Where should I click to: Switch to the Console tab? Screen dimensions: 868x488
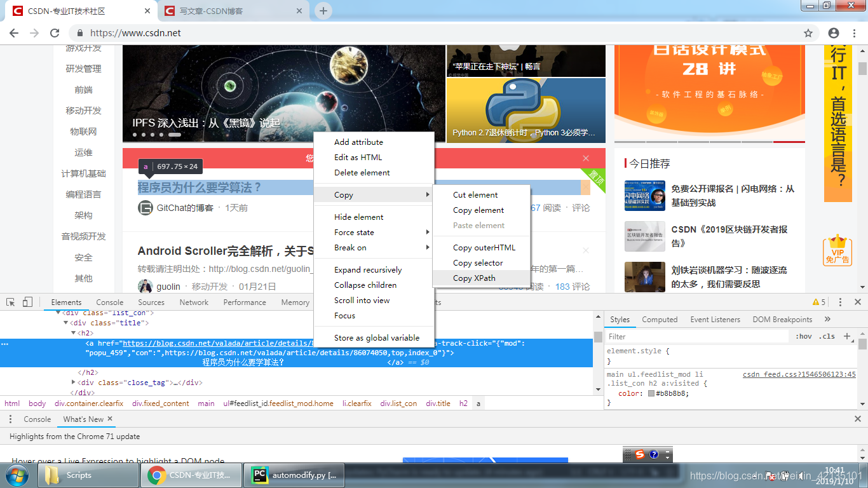tap(110, 302)
